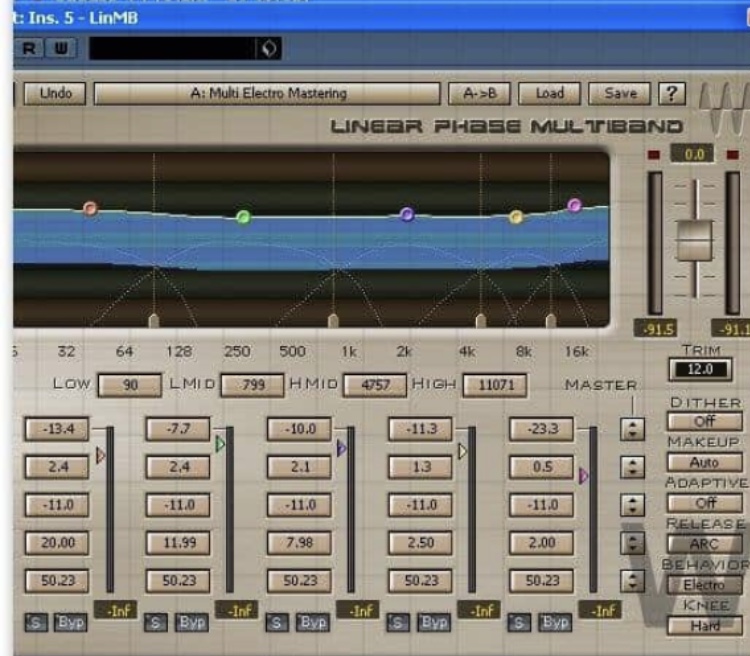Click the output gain value 0.0
Viewport: 750px width, 656px height.
coord(694,154)
